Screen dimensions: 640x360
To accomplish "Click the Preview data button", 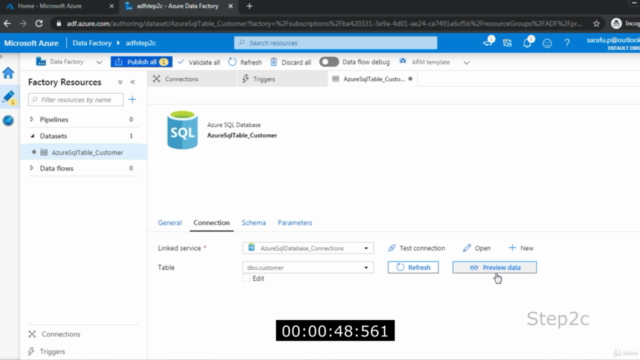I will point(494,267).
